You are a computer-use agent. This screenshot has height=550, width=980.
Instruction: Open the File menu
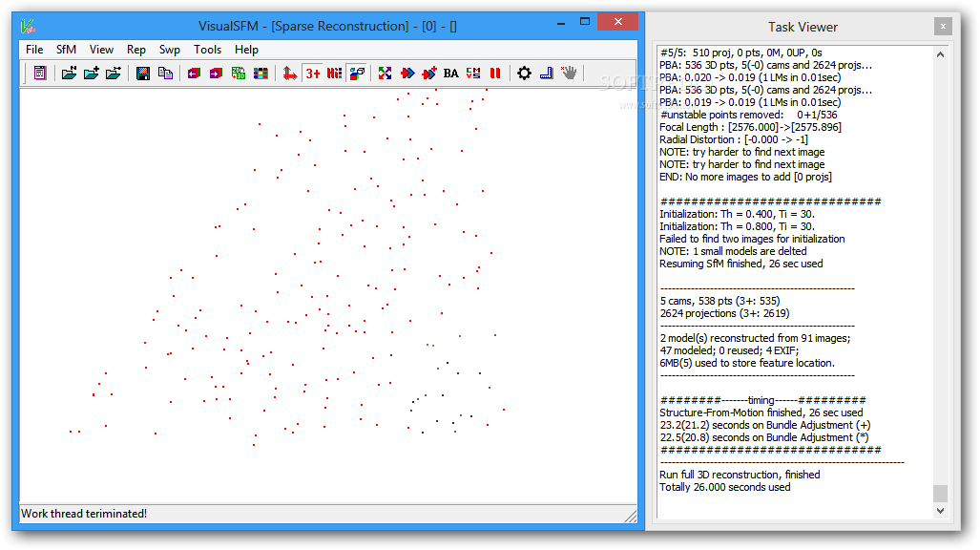[34, 50]
